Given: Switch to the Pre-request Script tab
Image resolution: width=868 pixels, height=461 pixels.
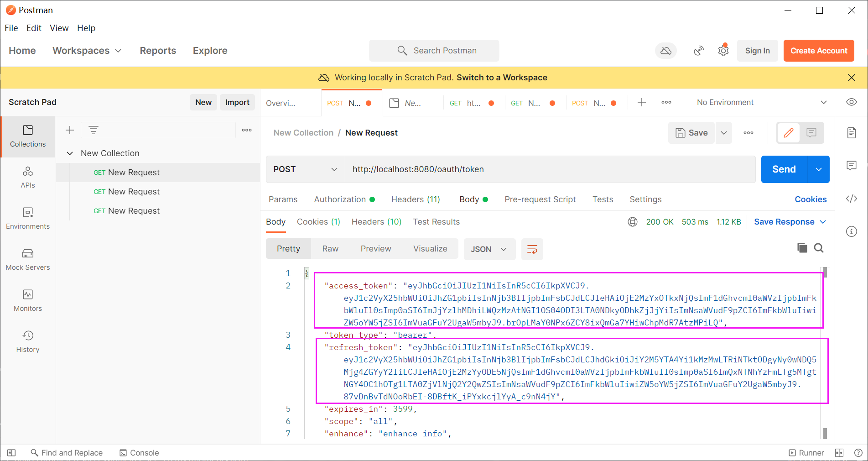Looking at the screenshot, I should tap(540, 199).
